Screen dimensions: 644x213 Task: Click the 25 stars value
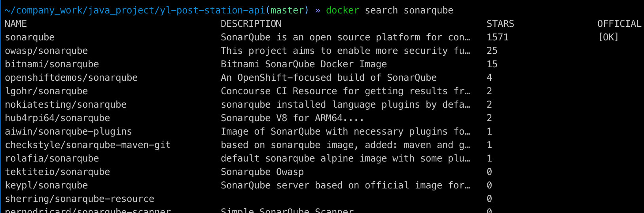pos(492,51)
